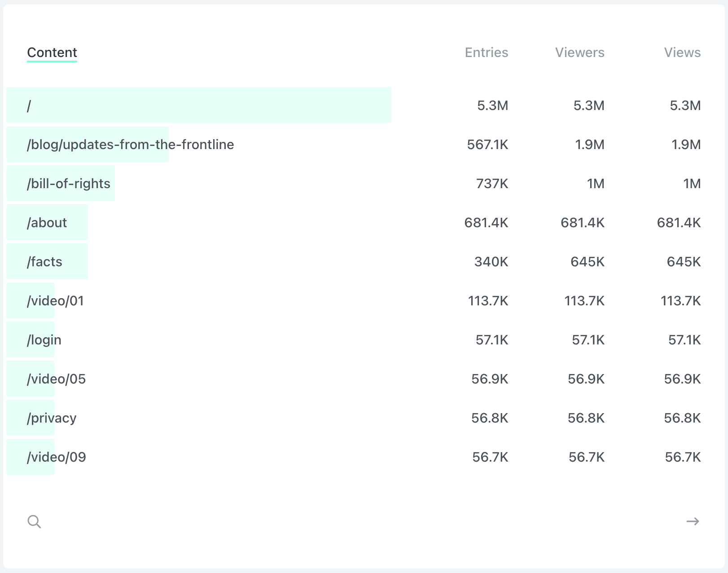Viewport: 728px width, 573px height.
Task: Click the 737K Entries value for /bill-of-rights
Action: click(492, 183)
